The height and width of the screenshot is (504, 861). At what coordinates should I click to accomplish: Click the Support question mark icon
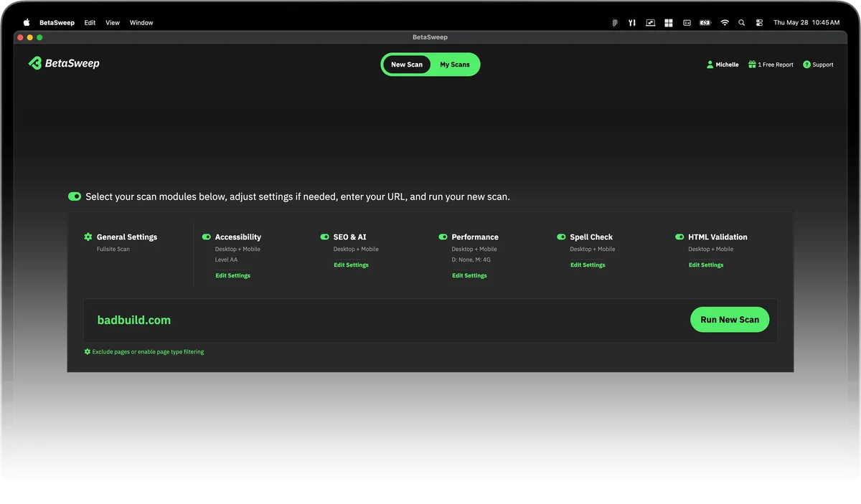tap(806, 65)
